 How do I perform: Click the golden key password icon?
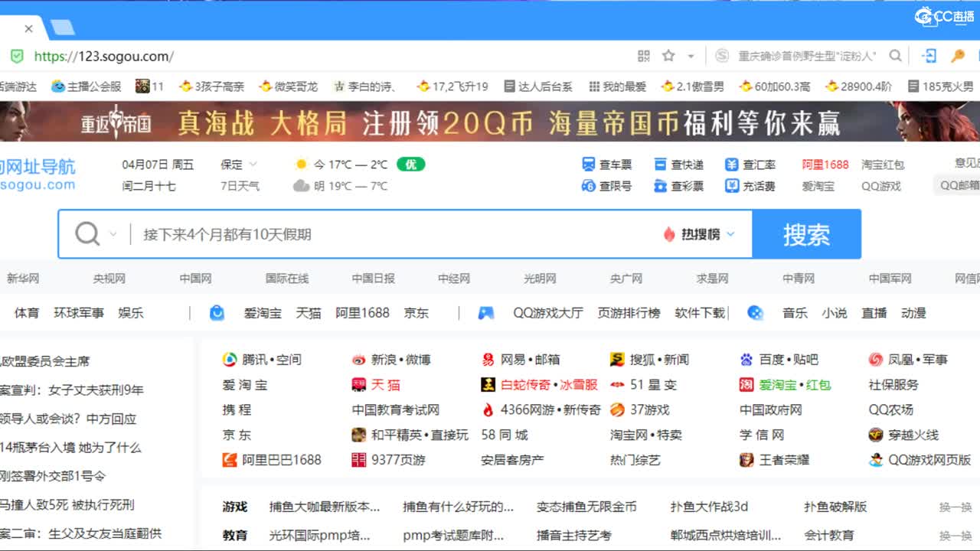[958, 56]
